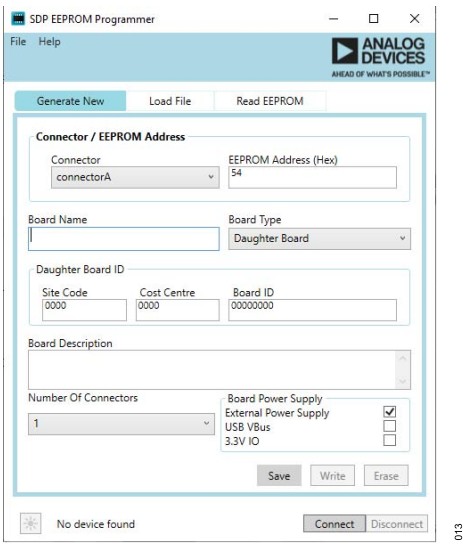The height and width of the screenshot is (547, 471).
Task: Close the SDP EEPROM Programmer window
Action: click(x=414, y=18)
